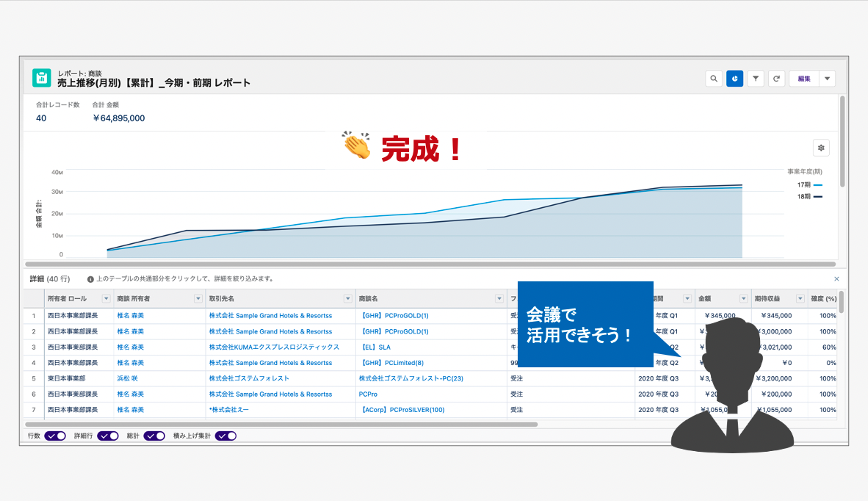Open 取引先名 column menu
The image size is (868, 501).
tap(348, 299)
